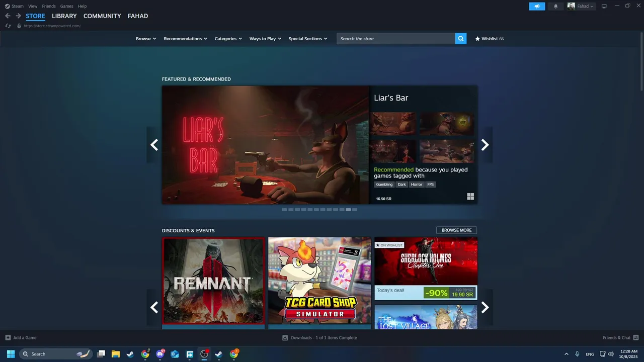Open the Friends menu
The image size is (644, 362).
click(x=49, y=6)
